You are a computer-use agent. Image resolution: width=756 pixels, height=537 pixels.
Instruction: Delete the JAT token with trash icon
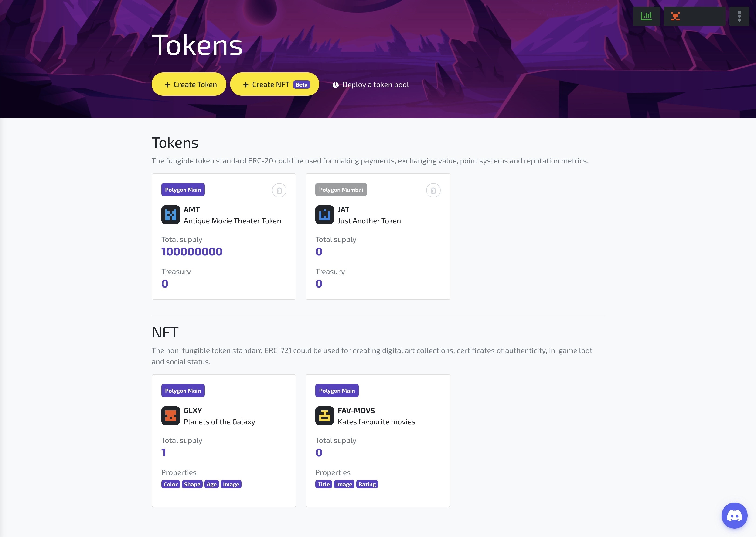[433, 190]
